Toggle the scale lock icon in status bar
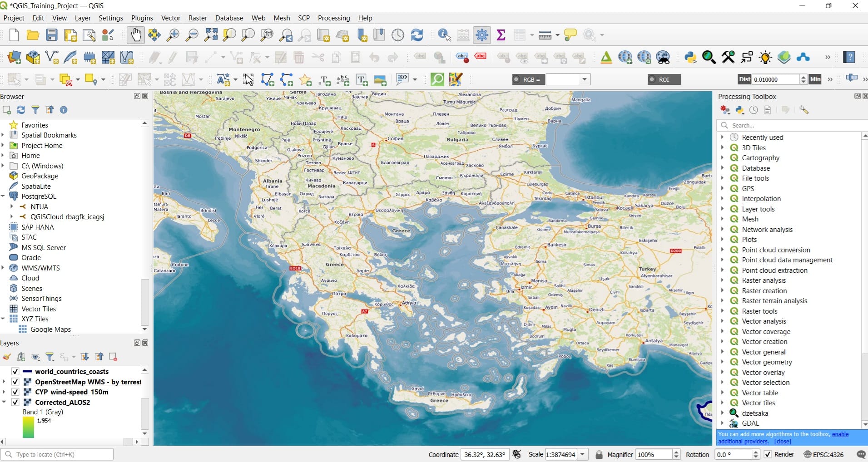Viewport: 868px width, 462px height. pyautogui.click(x=599, y=454)
